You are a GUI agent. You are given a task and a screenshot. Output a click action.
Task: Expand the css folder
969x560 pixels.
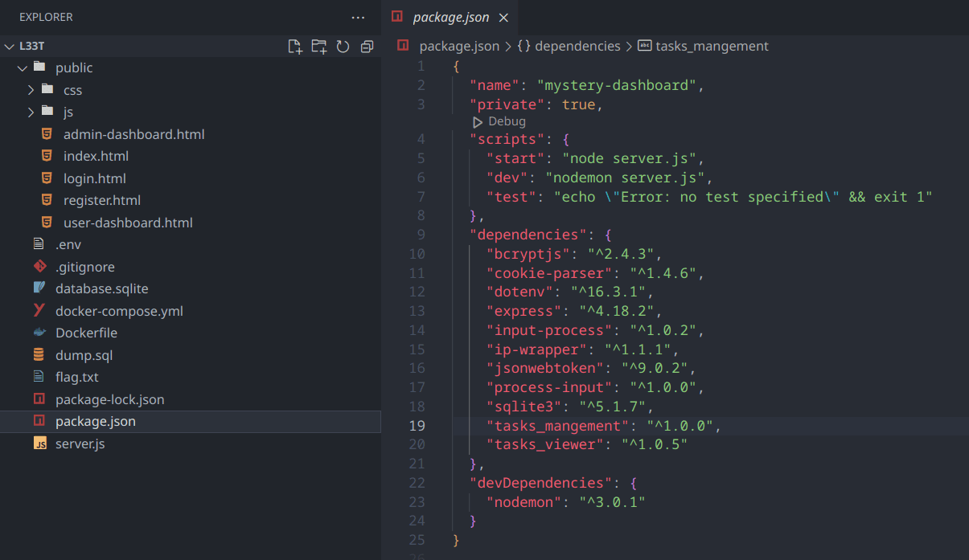(31, 90)
